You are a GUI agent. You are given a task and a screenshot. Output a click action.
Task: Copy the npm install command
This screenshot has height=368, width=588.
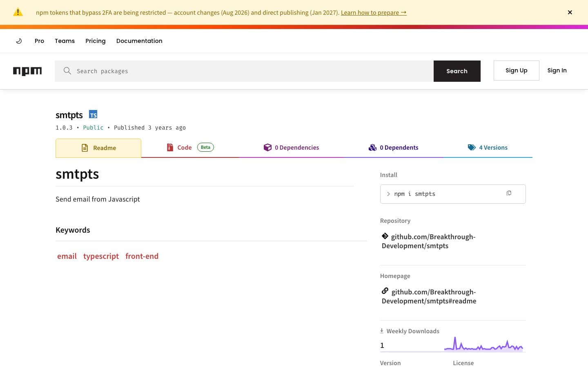click(509, 193)
